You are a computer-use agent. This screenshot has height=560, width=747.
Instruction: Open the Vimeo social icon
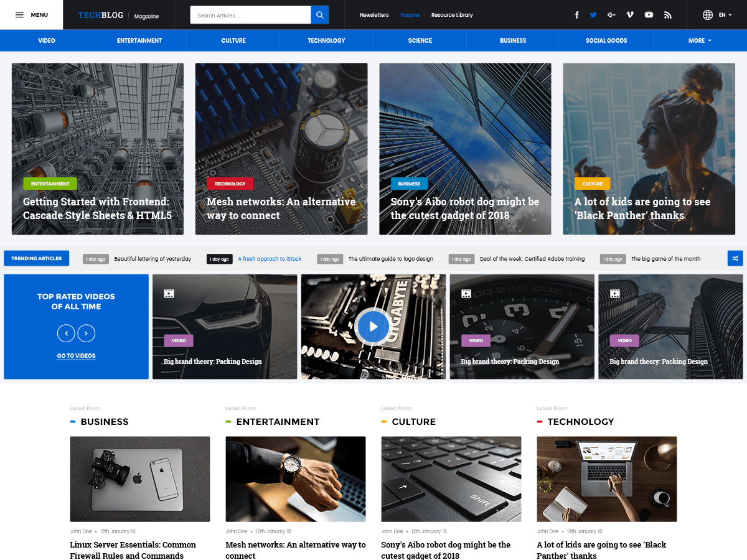[630, 15]
